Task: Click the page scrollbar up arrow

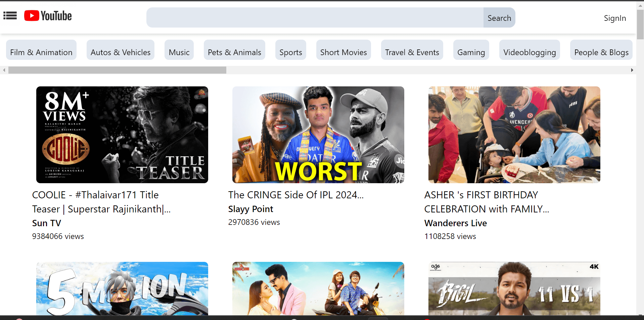Action: [x=640, y=5]
